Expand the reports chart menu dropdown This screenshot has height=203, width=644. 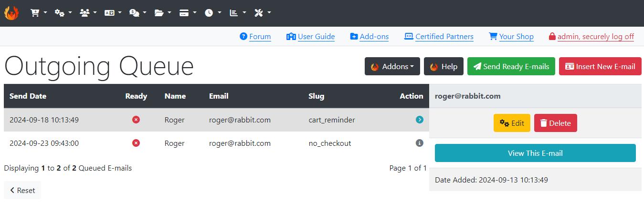tap(238, 13)
